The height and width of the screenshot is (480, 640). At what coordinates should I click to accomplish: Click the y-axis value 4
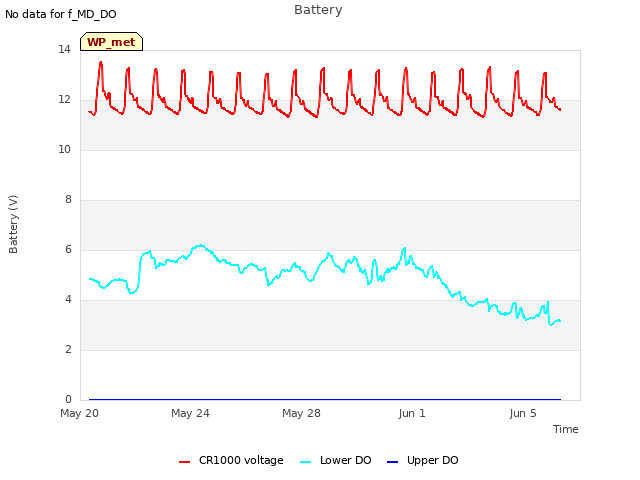pyautogui.click(x=68, y=299)
